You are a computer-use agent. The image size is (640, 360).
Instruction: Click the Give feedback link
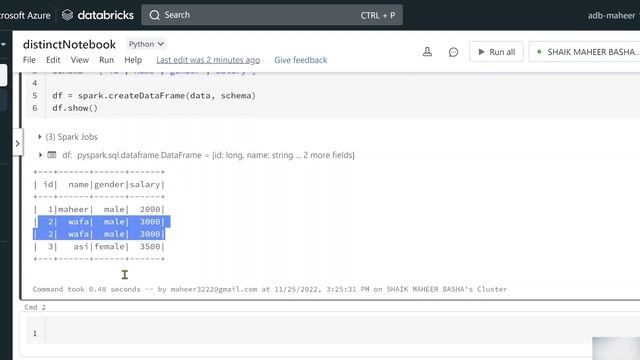click(300, 60)
